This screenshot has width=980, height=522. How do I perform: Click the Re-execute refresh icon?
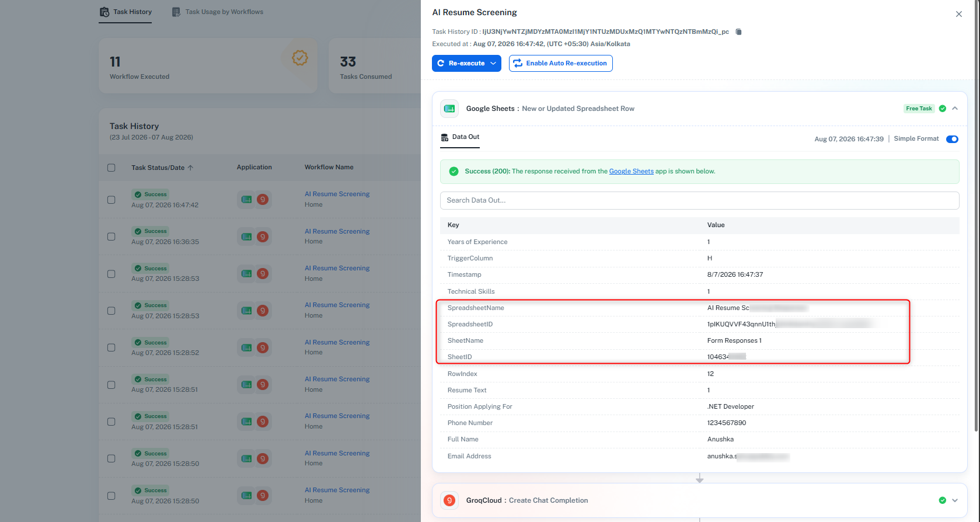(441, 63)
